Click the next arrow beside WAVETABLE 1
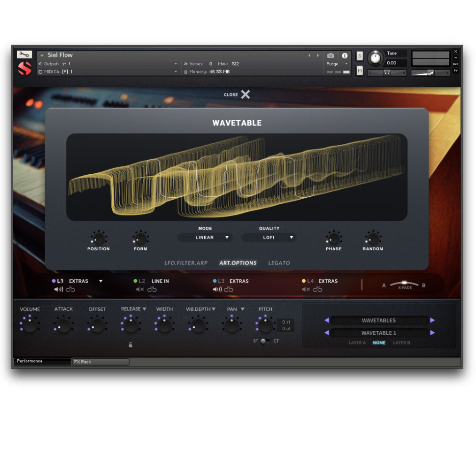Viewport: 476px width, 476px height. point(432,333)
